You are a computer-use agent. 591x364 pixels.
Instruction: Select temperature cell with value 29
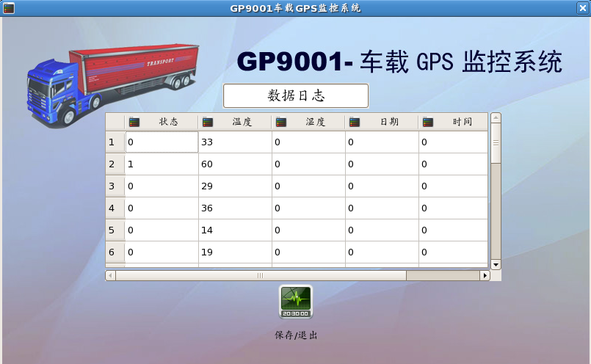pos(235,186)
